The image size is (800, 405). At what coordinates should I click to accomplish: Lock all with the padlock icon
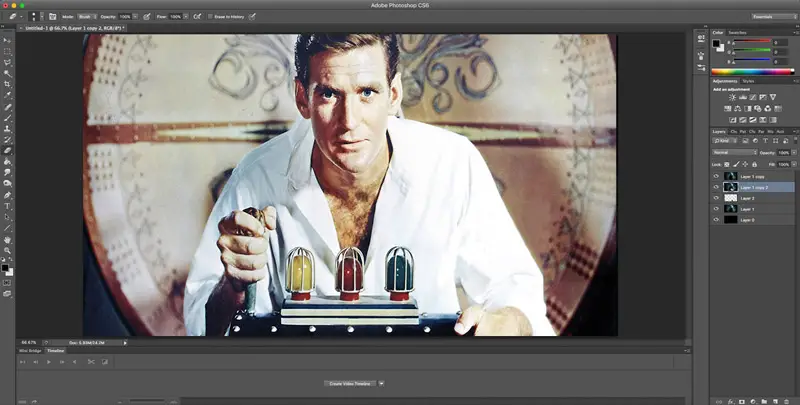pos(754,164)
